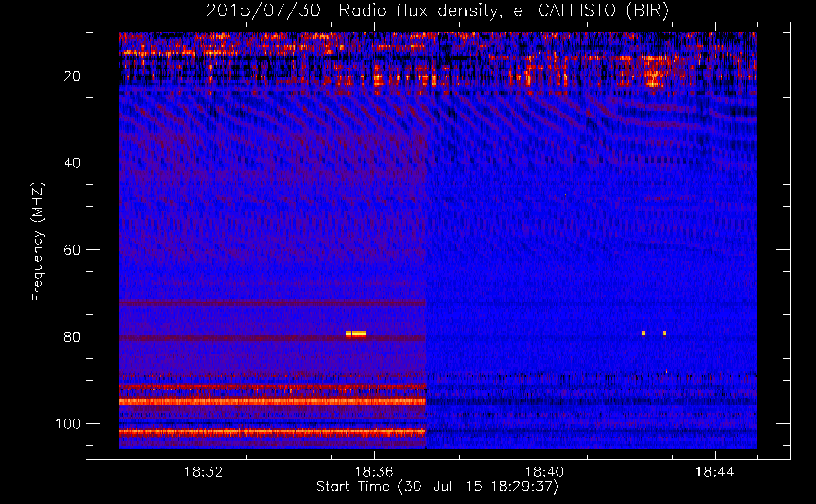Screen dimensions: 816x504
Task: Click the '18:32' time tick label
Action: tap(204, 472)
